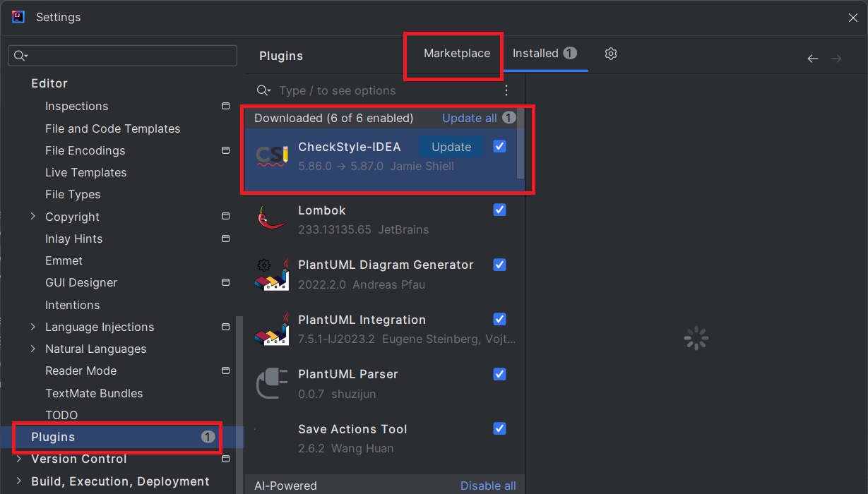This screenshot has width=868, height=494.
Task: Click the project-level icon beside Version Control
Action: [x=225, y=459]
